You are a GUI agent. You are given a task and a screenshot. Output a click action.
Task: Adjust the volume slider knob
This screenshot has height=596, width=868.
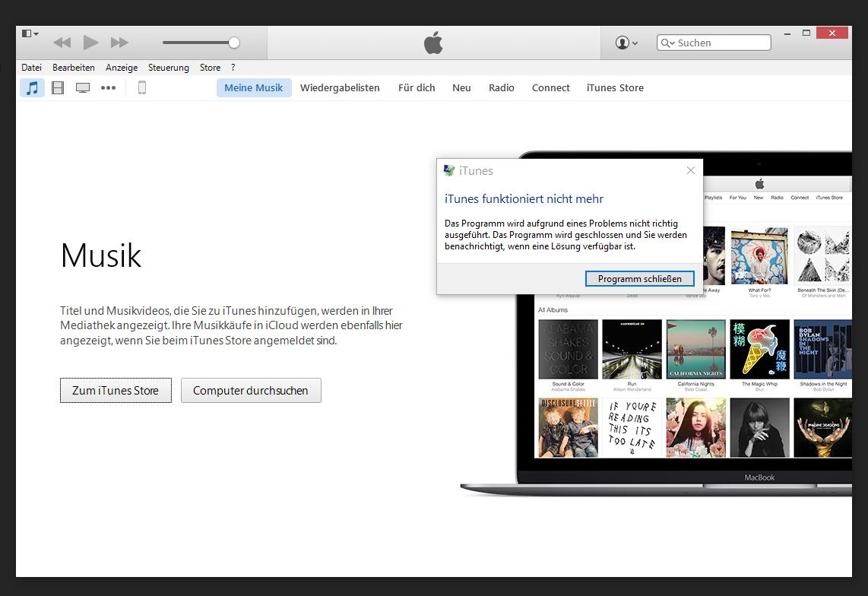[233, 43]
